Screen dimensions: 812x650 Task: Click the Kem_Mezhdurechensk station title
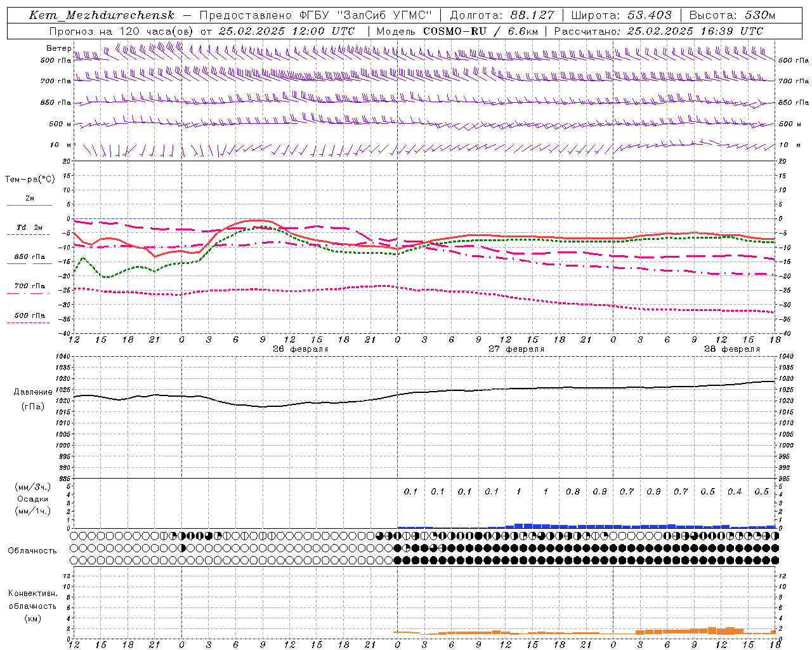(x=101, y=15)
